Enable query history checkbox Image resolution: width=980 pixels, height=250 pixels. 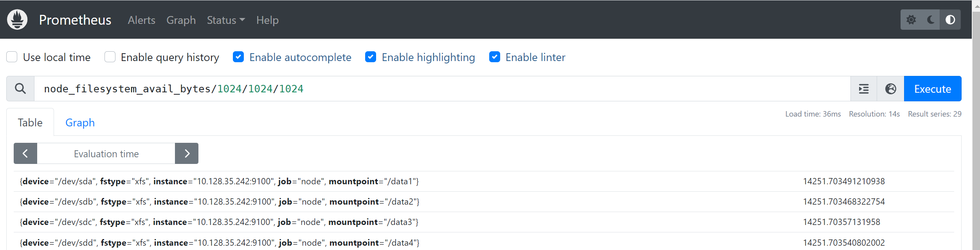tap(110, 57)
